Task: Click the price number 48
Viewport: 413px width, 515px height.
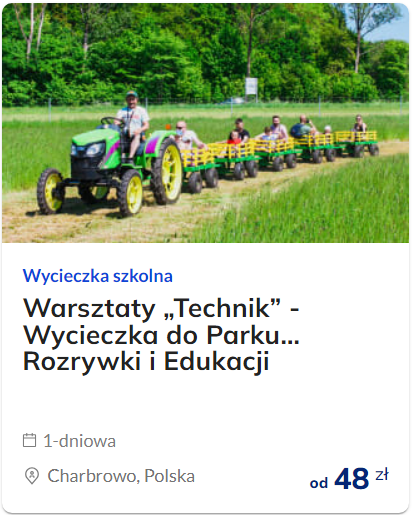Action: coord(352,479)
